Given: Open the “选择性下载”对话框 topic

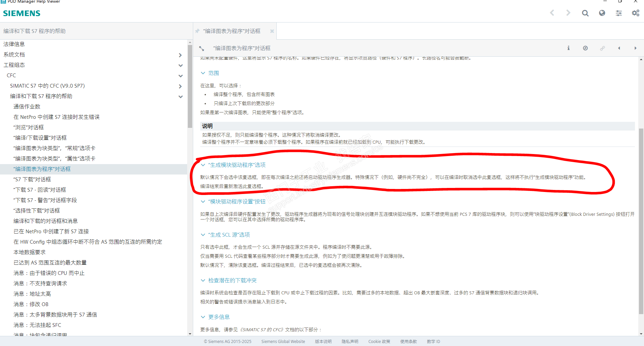Looking at the screenshot, I should click(37, 210).
